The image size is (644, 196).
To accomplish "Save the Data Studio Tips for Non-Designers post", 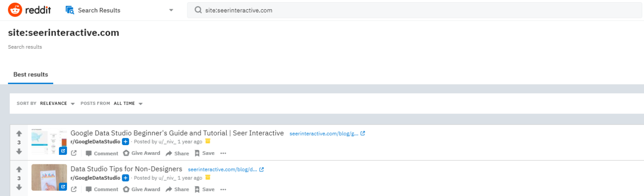I will pyautogui.click(x=204, y=189).
